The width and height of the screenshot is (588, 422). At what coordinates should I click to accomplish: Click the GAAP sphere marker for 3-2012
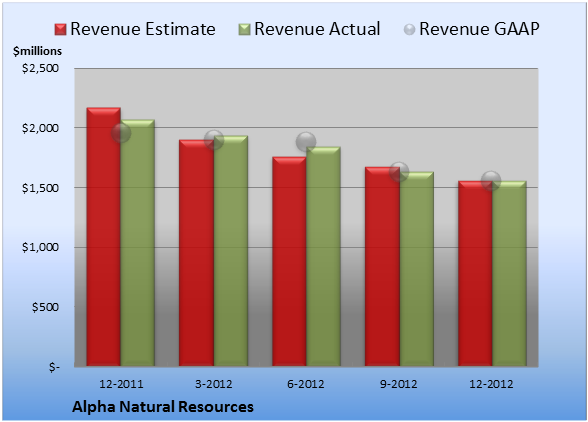pos(214,140)
